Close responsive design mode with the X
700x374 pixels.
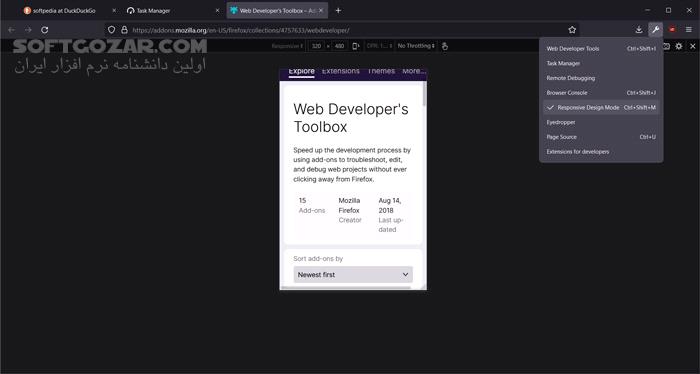click(692, 46)
